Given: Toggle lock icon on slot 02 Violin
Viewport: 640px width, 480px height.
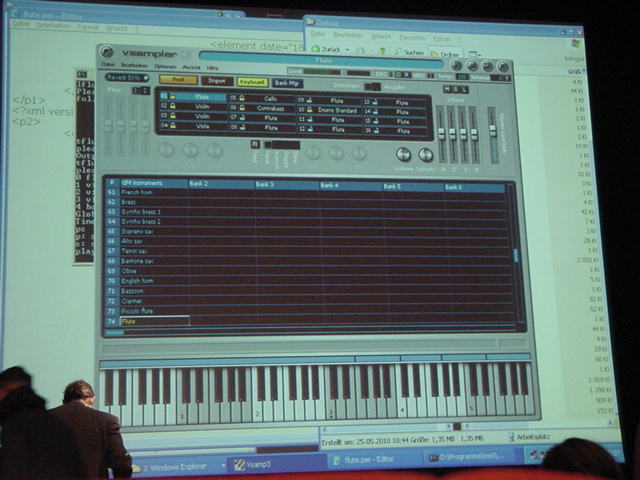Looking at the screenshot, I should (173, 106).
